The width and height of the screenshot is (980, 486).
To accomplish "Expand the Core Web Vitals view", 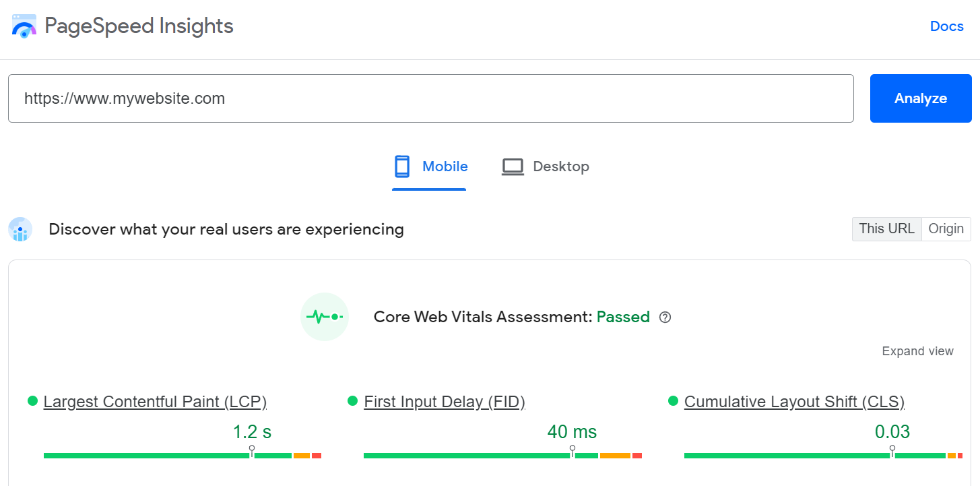I will 917,351.
